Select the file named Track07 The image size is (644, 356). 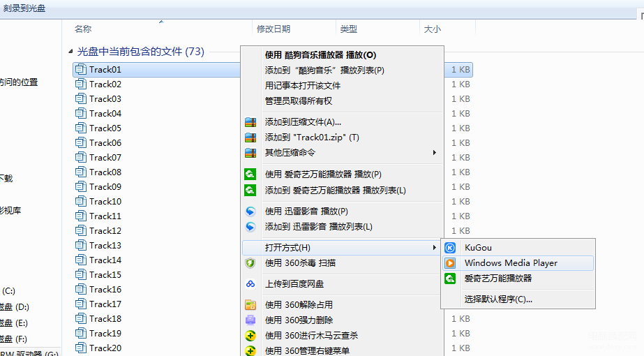tap(105, 158)
